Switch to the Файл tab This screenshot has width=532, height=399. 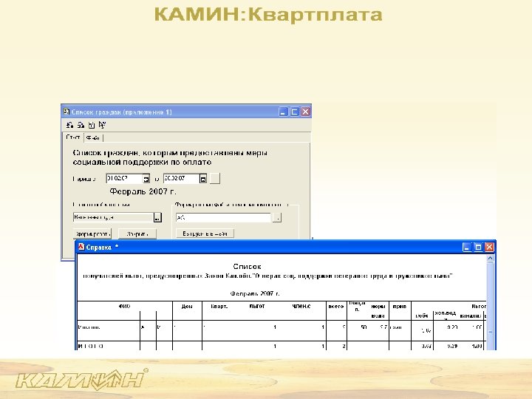tap(93, 137)
